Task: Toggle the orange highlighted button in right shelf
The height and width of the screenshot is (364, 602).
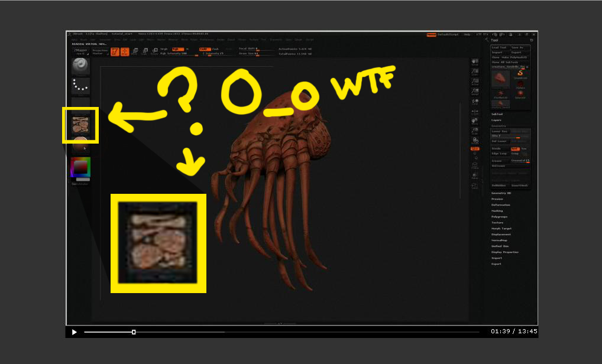Action: pyautogui.click(x=475, y=149)
